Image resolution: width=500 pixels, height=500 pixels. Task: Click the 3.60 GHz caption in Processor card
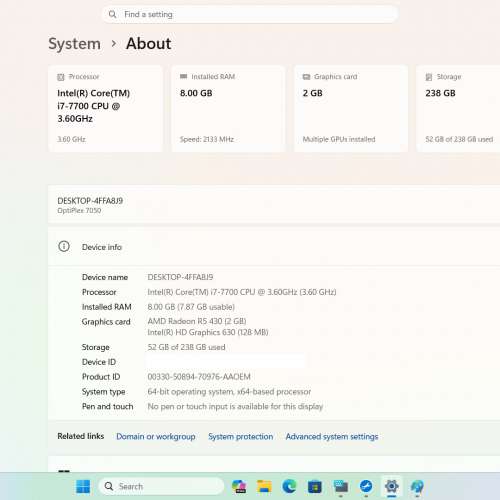coord(71,139)
